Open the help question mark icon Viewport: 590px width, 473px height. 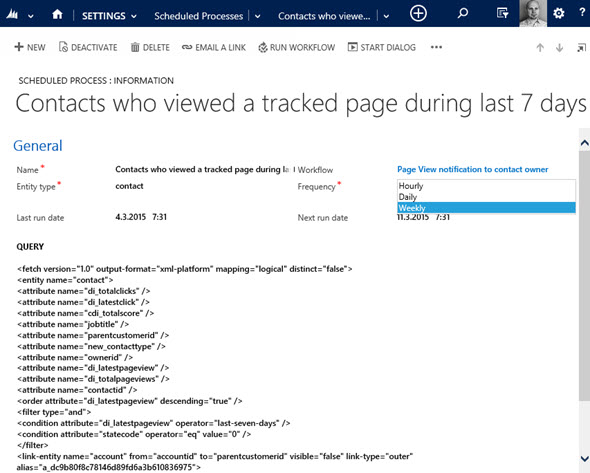[582, 13]
